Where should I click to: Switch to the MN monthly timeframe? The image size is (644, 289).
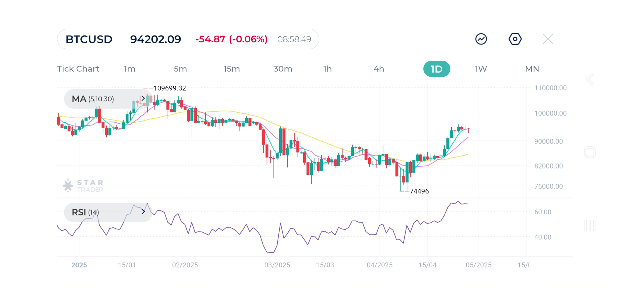[x=532, y=69]
